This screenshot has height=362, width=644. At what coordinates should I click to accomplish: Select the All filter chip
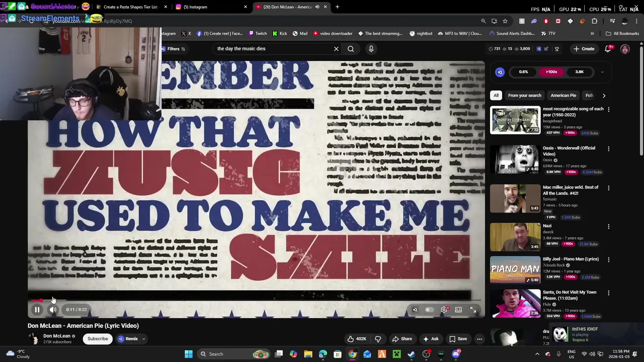tap(496, 96)
